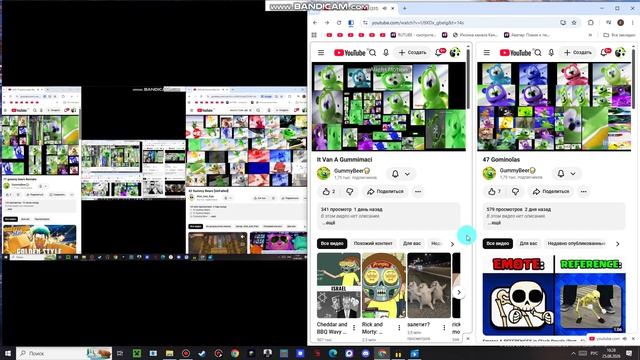Click YouTube logo in left pane

pos(350,53)
